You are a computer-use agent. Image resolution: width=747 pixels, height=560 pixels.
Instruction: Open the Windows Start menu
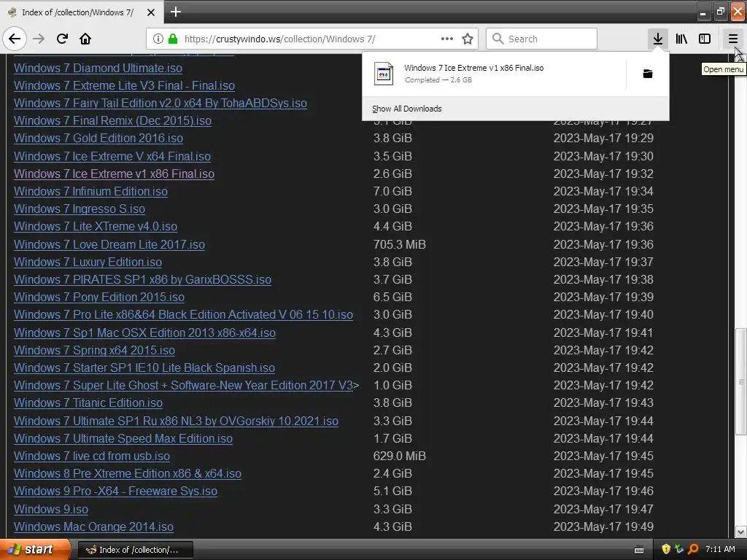35,549
